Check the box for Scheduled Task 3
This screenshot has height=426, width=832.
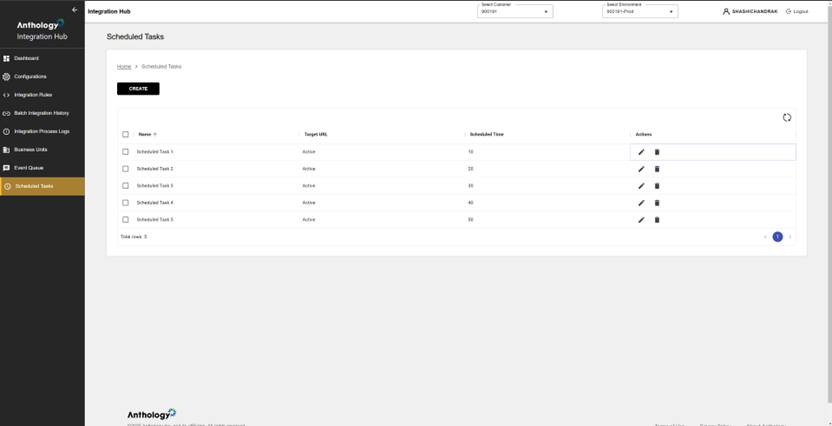click(x=125, y=186)
